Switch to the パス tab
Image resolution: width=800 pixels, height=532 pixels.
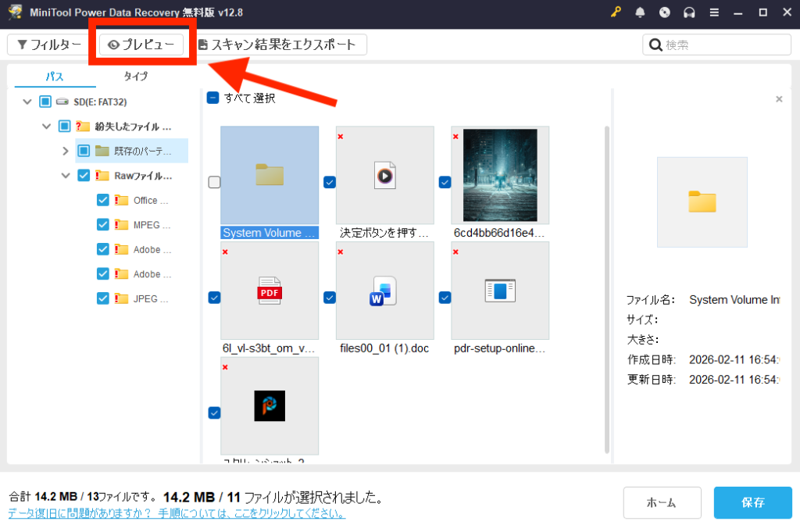(55, 77)
